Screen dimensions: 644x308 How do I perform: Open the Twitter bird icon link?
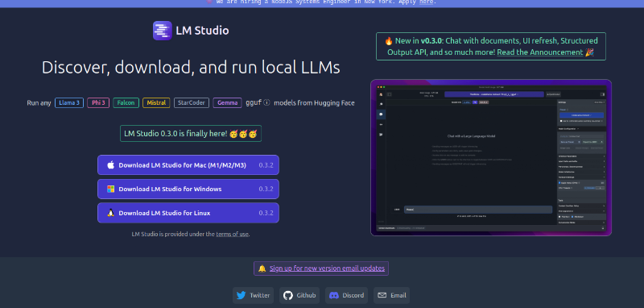pos(241,295)
